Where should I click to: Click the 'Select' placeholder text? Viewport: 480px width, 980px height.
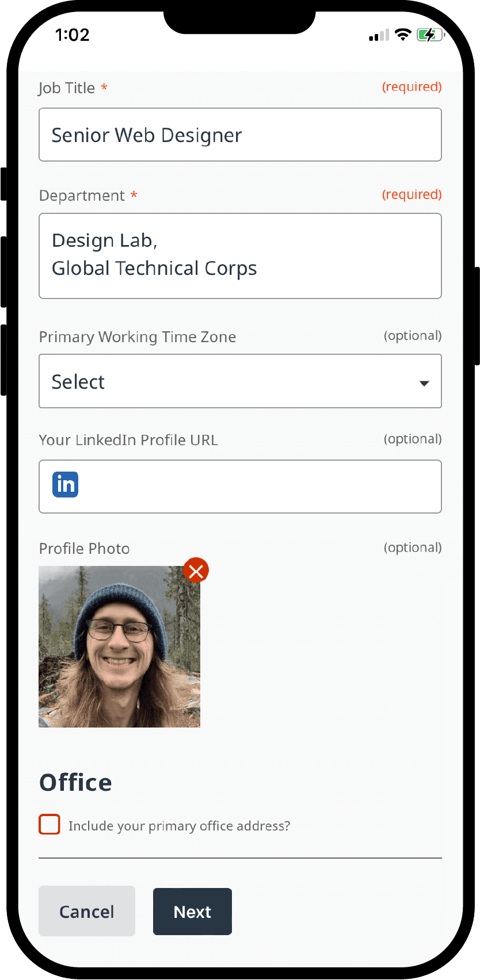click(78, 382)
